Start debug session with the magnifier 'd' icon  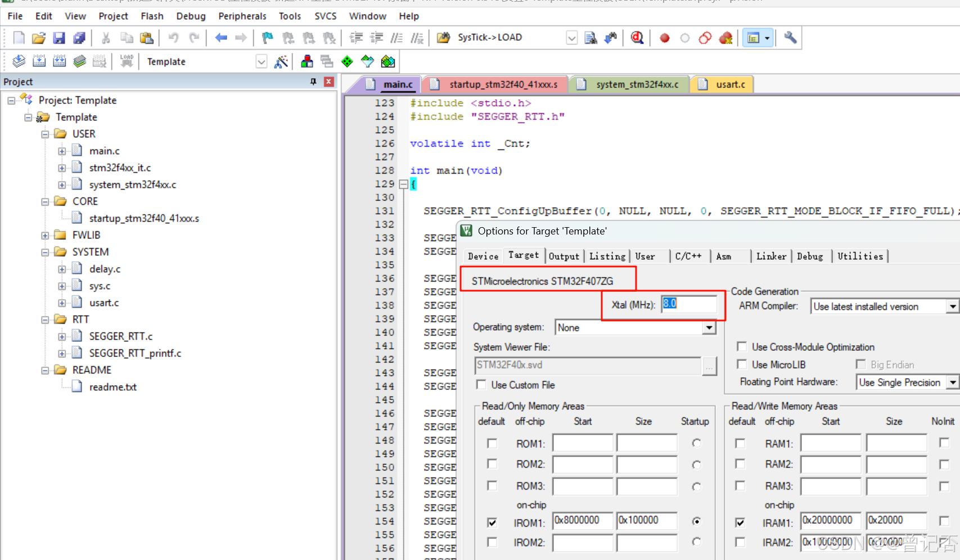point(637,38)
